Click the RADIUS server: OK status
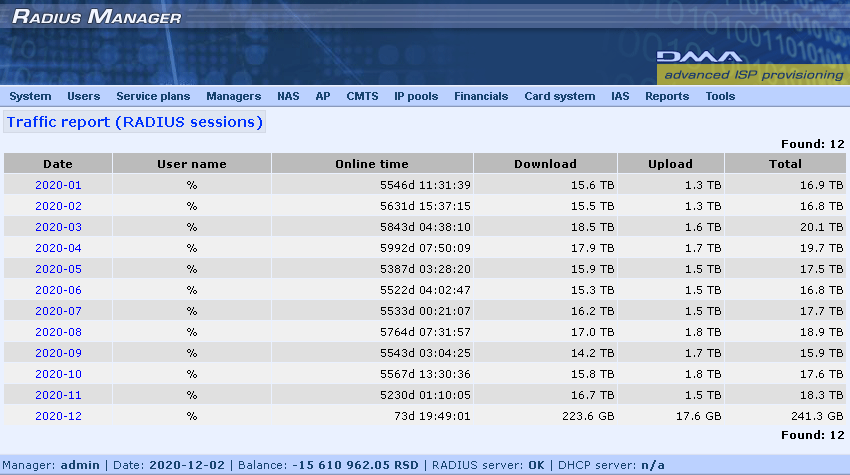 (x=488, y=465)
